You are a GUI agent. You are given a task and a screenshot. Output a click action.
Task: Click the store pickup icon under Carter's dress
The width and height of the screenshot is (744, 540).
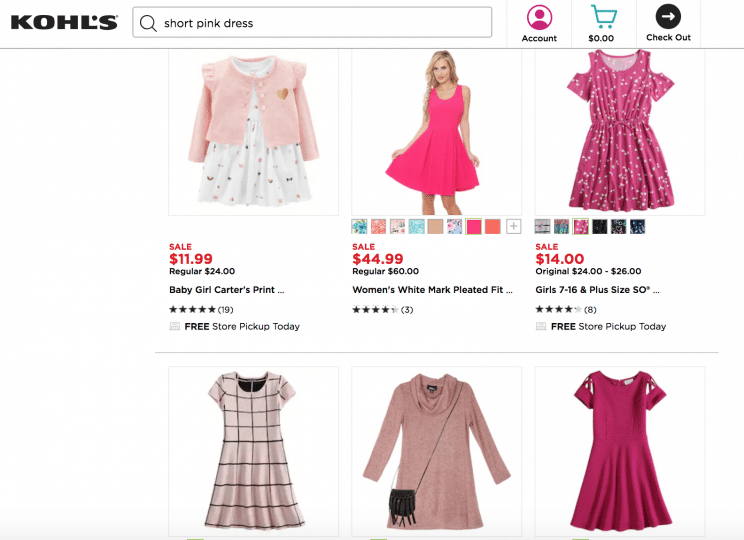pyautogui.click(x=175, y=326)
